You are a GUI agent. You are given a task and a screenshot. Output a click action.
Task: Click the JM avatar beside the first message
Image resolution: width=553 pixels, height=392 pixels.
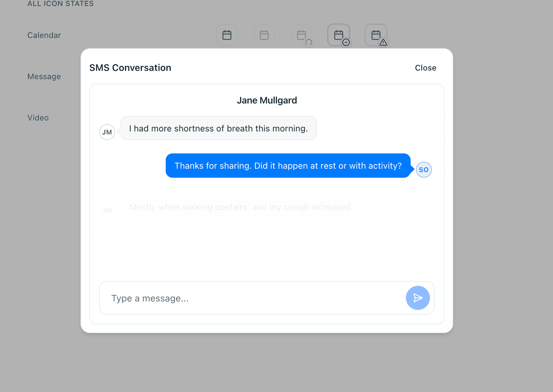tap(107, 132)
